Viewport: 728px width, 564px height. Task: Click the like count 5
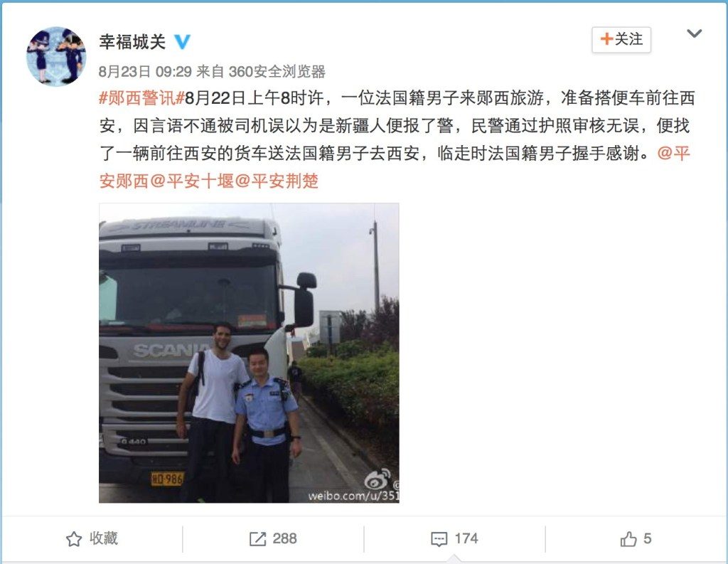pos(647,538)
